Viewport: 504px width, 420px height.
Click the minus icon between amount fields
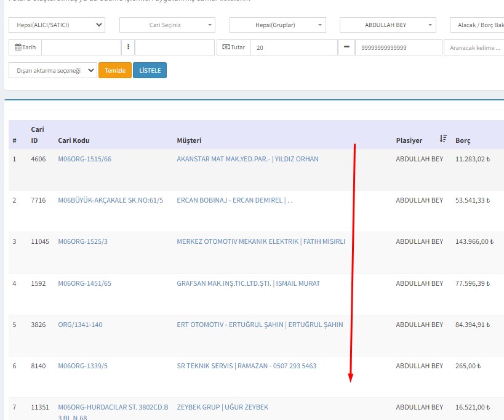coord(346,47)
